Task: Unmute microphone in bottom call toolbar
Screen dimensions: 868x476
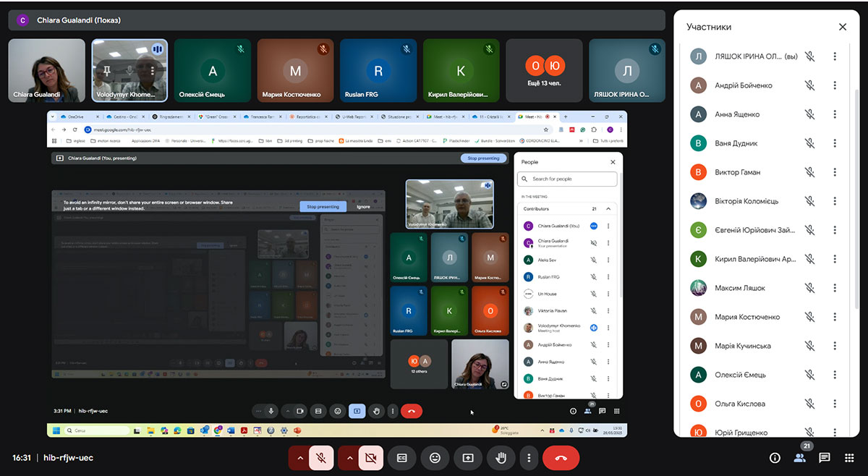Action: (x=322, y=458)
